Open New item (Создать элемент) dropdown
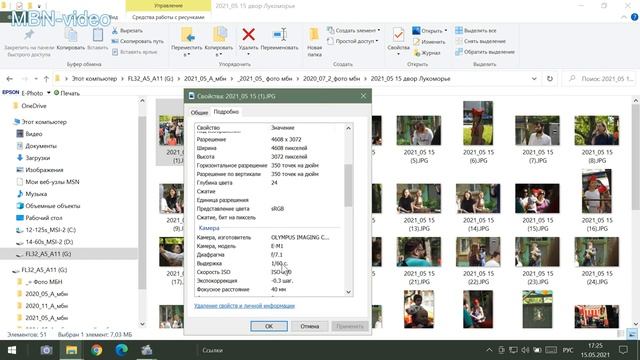Image resolution: width=640 pixels, height=360 pixels. (353, 31)
